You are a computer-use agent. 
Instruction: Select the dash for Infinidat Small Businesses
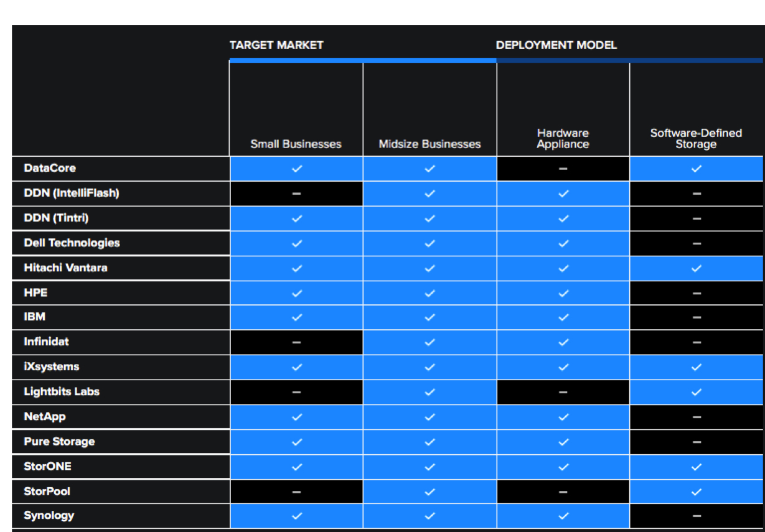(x=297, y=342)
